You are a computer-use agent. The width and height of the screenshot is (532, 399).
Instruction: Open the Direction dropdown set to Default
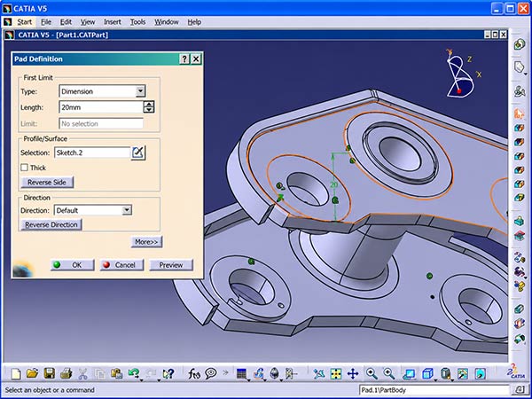point(127,210)
